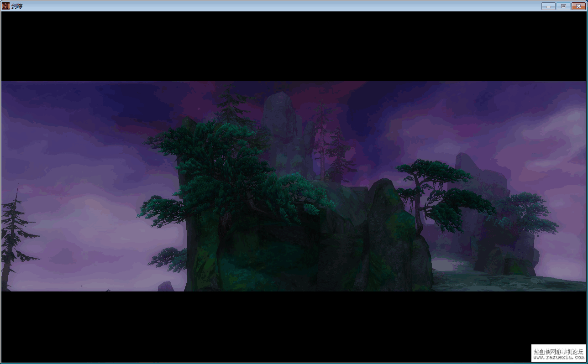This screenshot has height=364, width=588.
Task: Maximize the 剑踪 game window
Action: click(x=563, y=6)
